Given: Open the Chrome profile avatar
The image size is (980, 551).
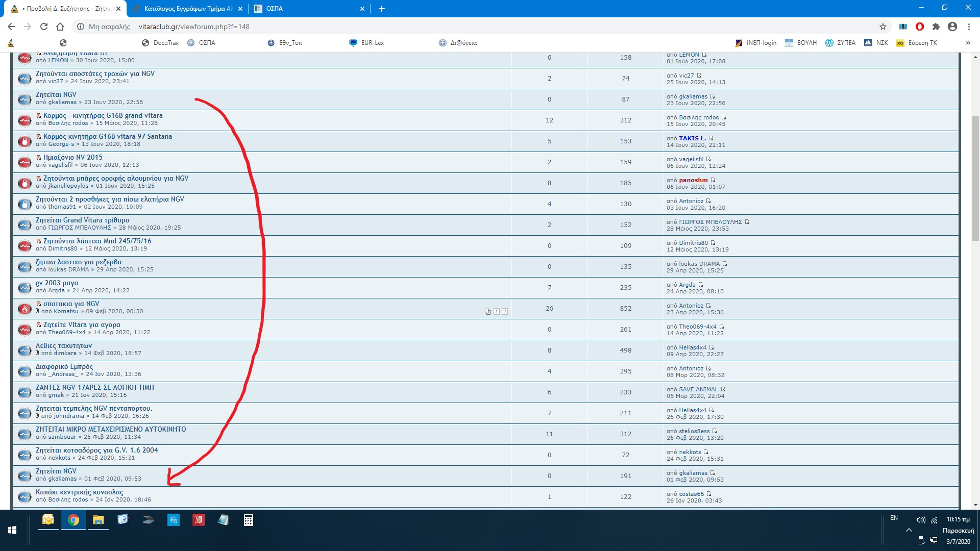Looking at the screenshot, I should pyautogui.click(x=952, y=27).
